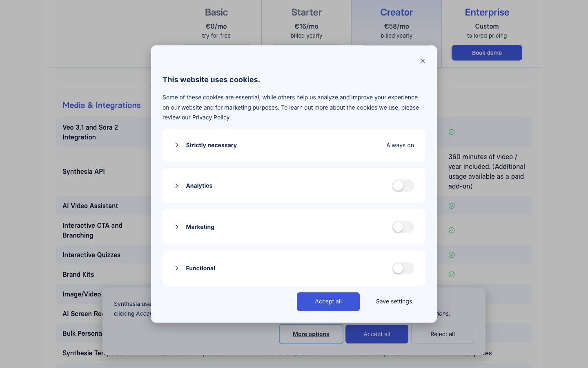Click Save settings button
The height and width of the screenshot is (368, 588).
tap(394, 301)
